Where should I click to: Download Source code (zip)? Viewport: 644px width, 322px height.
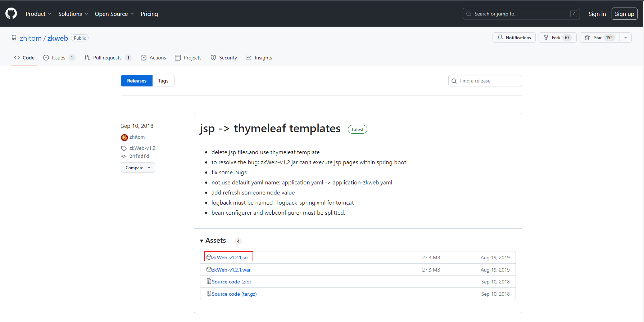(231, 282)
